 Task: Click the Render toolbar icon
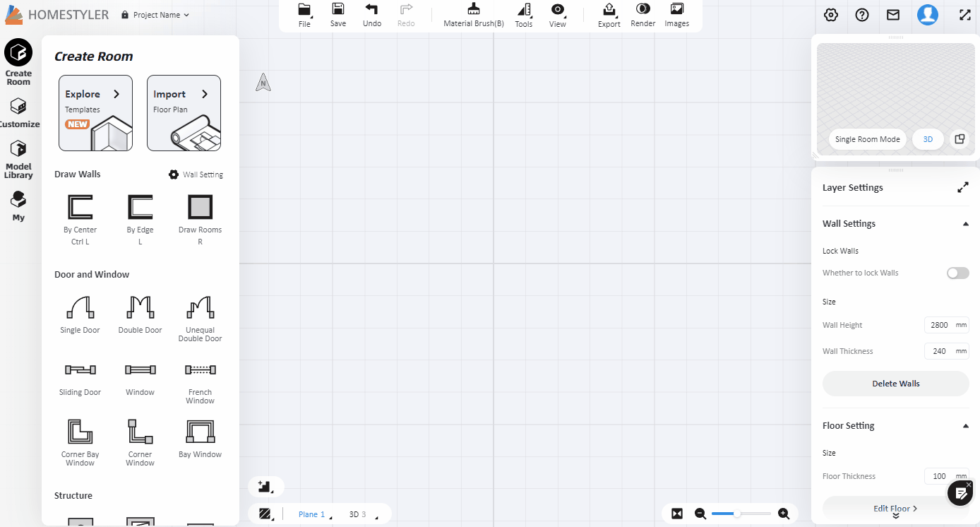643,15
